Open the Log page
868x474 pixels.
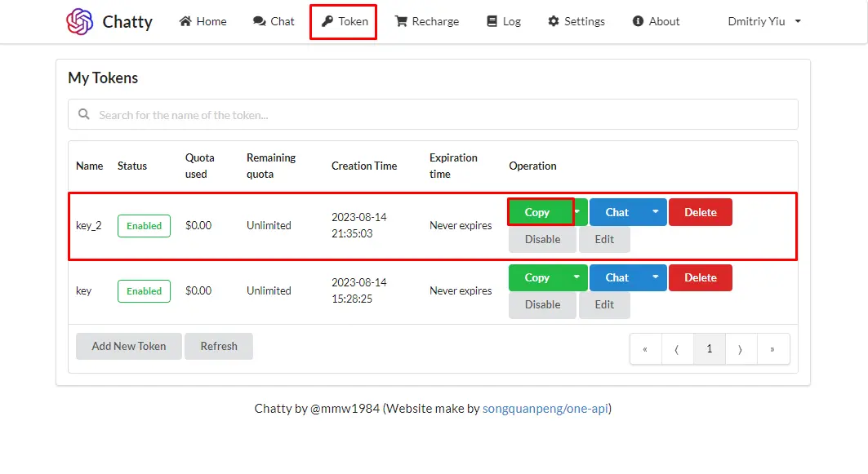point(504,21)
